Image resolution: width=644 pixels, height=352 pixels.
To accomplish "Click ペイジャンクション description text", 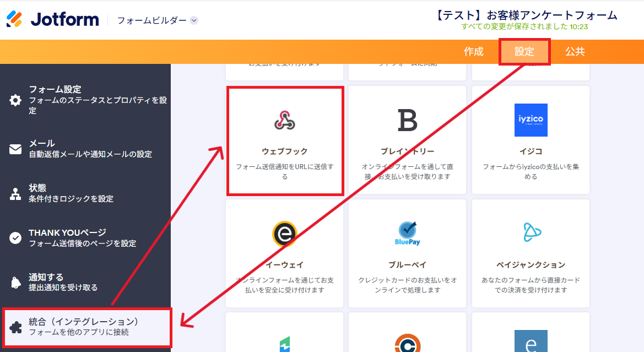I will click(x=531, y=285).
